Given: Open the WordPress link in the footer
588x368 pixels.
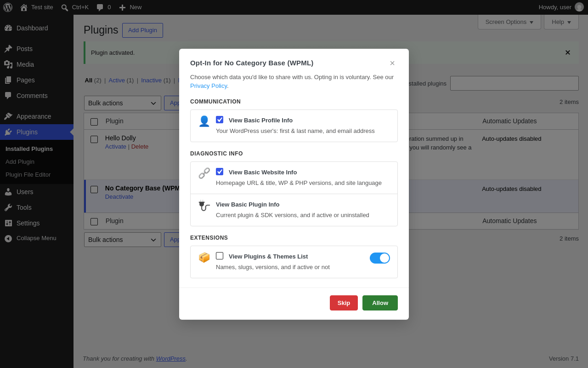Looking at the screenshot, I should pos(171,358).
